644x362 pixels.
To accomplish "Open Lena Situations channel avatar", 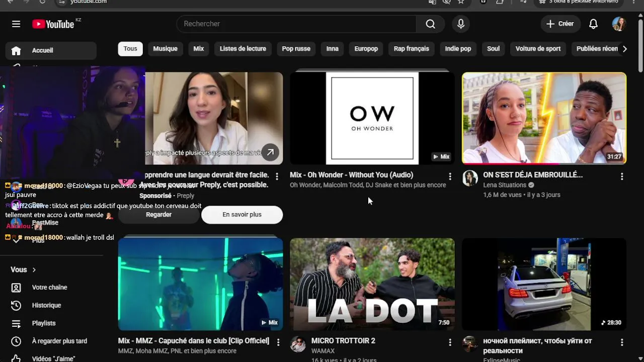I will [x=470, y=178].
